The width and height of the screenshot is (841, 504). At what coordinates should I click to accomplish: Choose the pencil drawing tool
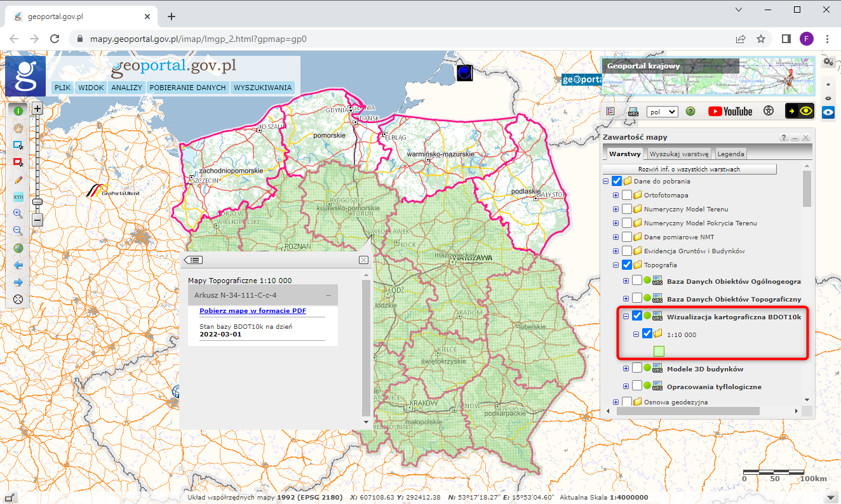pos(18,180)
